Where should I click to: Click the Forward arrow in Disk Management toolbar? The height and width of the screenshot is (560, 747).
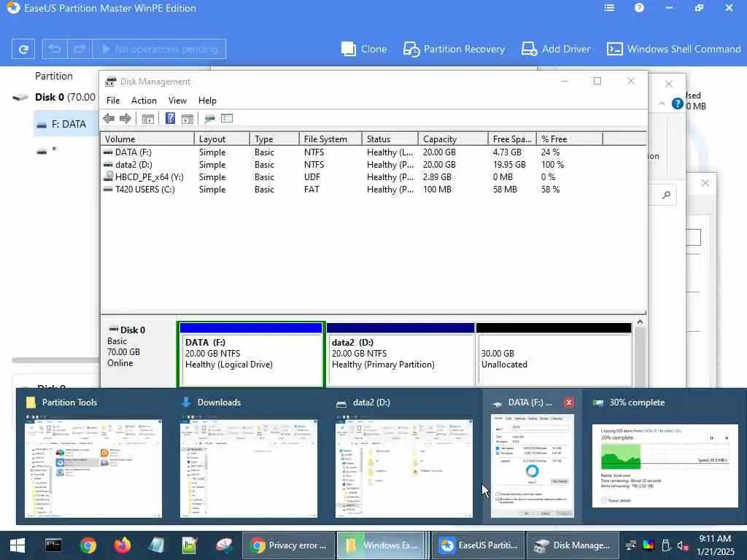click(x=125, y=119)
